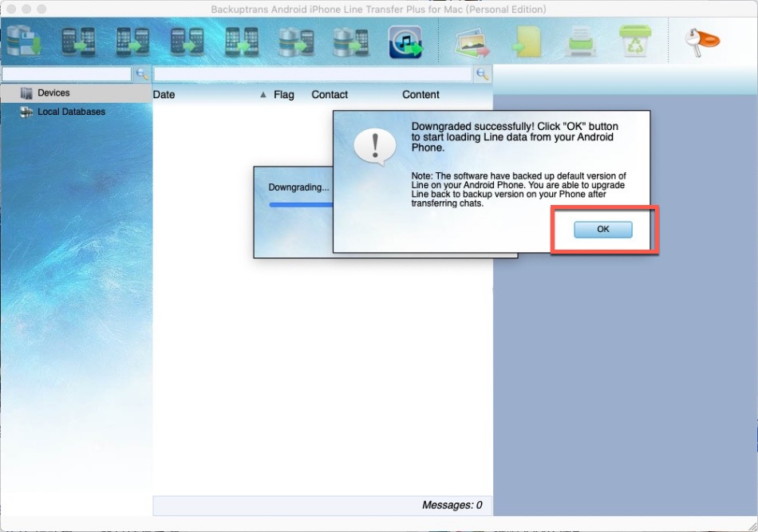Click the Date column sort arrow
Image resolution: width=758 pixels, height=532 pixels.
[x=263, y=95]
